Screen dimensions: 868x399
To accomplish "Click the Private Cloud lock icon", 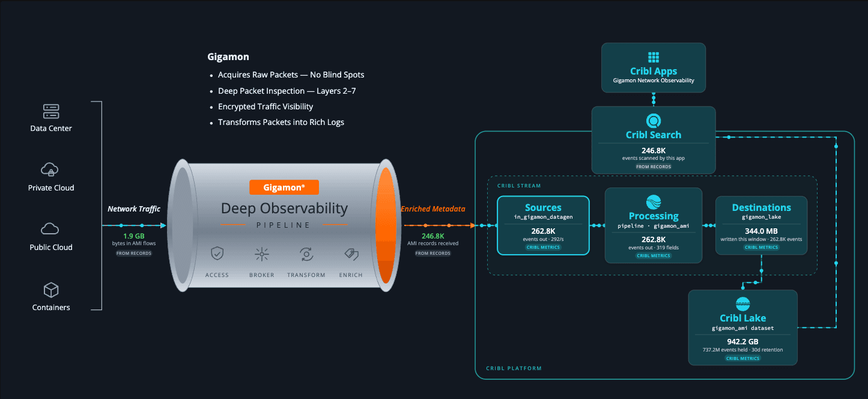I will pos(51,169).
